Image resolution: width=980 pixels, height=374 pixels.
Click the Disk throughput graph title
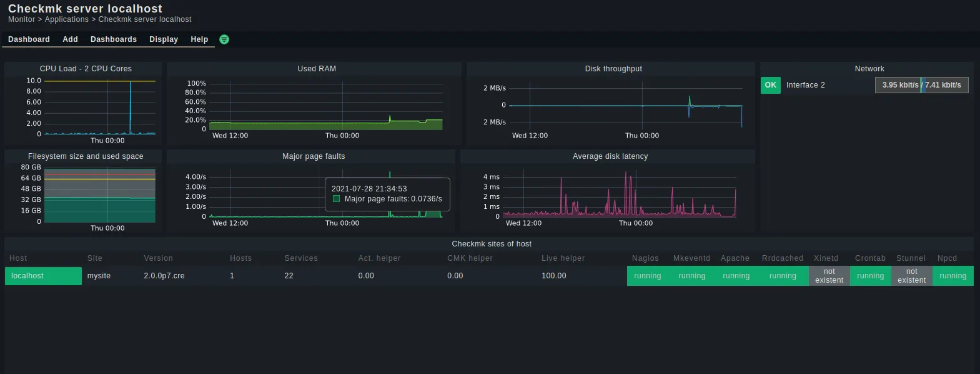click(x=613, y=69)
